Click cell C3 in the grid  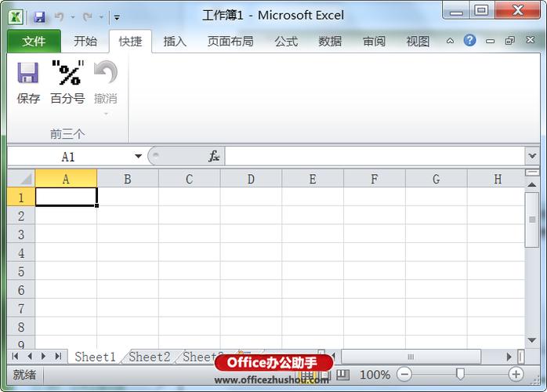[x=190, y=234]
